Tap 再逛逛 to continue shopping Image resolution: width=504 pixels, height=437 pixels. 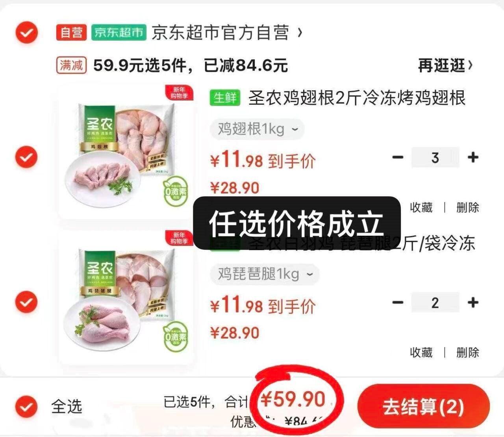point(445,65)
